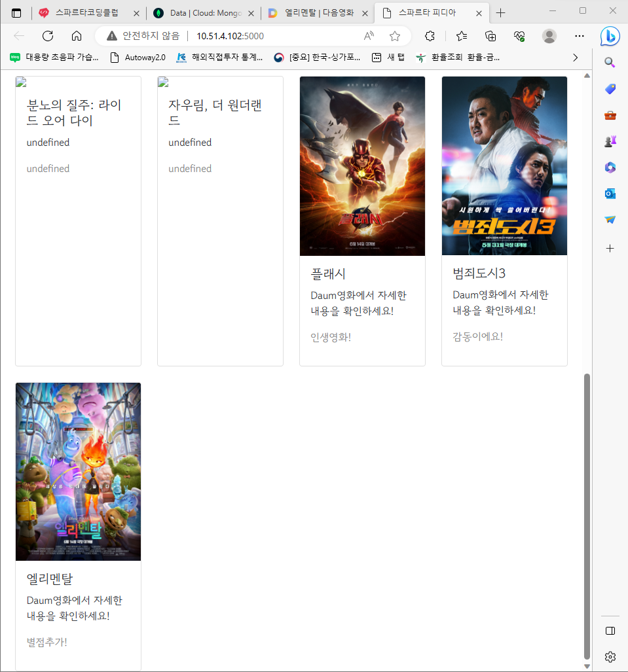Viewport: 628px width, 672px height.
Task: Click the 엘리멘탈 movie poster
Action: coord(78,471)
